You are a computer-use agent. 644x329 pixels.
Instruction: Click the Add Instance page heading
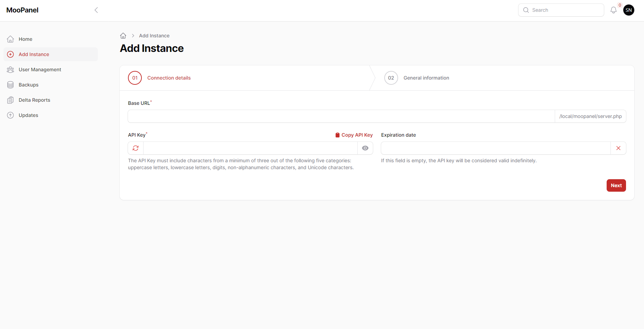pos(152,48)
